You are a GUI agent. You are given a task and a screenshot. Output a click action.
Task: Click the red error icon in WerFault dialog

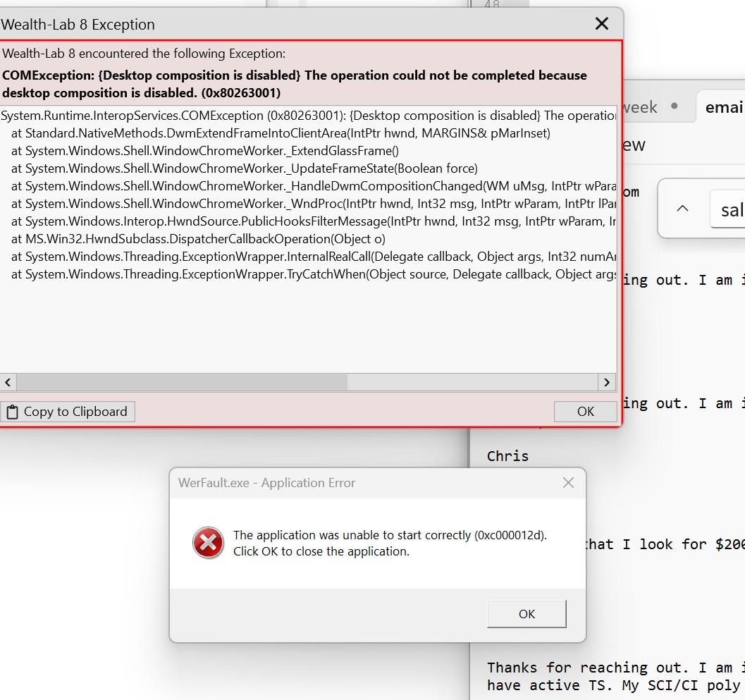pos(208,543)
